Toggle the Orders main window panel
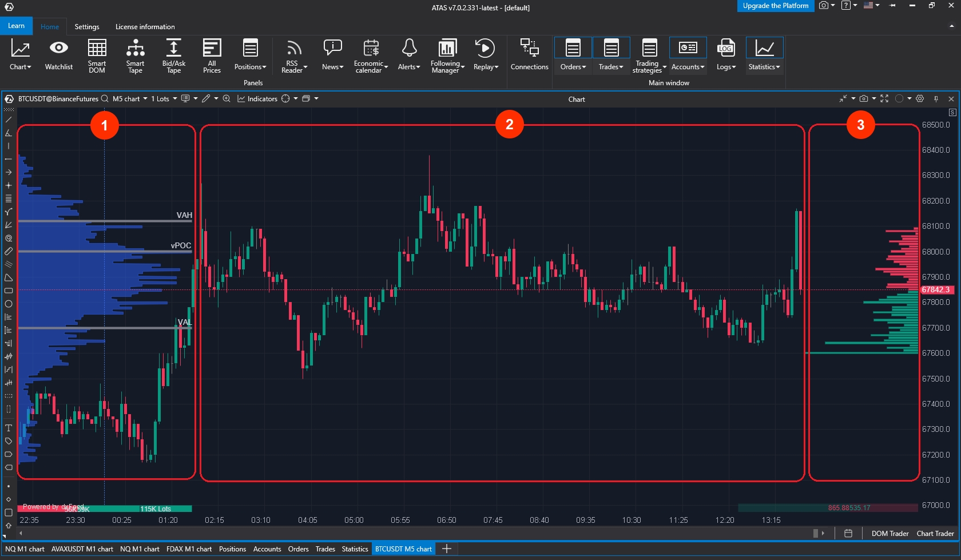This screenshot has height=560, width=961. coord(573,55)
